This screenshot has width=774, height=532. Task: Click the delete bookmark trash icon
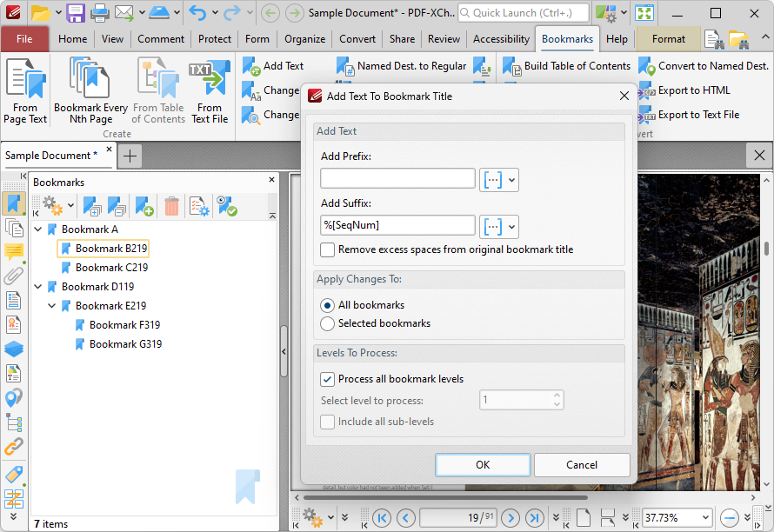point(171,206)
